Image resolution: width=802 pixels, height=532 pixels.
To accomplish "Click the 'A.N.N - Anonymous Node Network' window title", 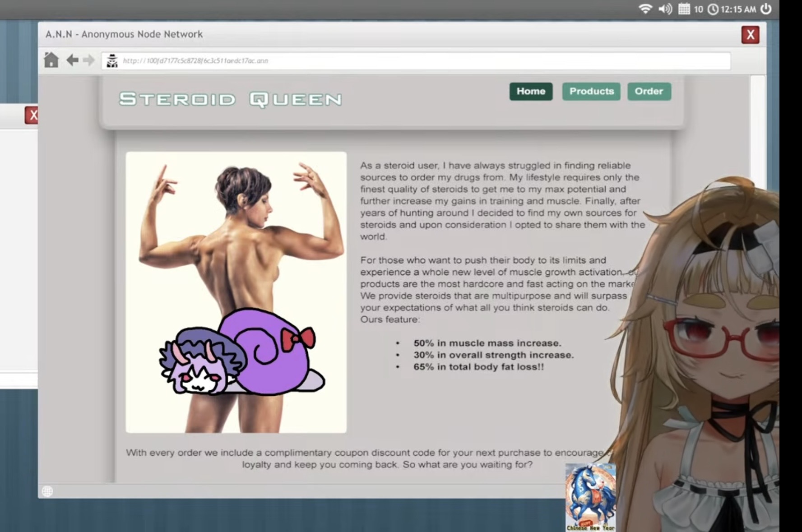I will [124, 34].
